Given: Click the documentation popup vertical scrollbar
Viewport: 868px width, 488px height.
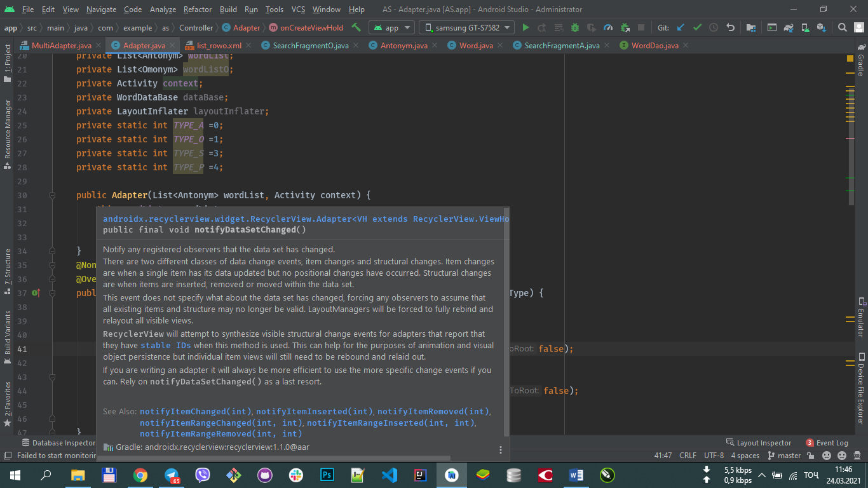Looking at the screenshot, I should (x=506, y=321).
